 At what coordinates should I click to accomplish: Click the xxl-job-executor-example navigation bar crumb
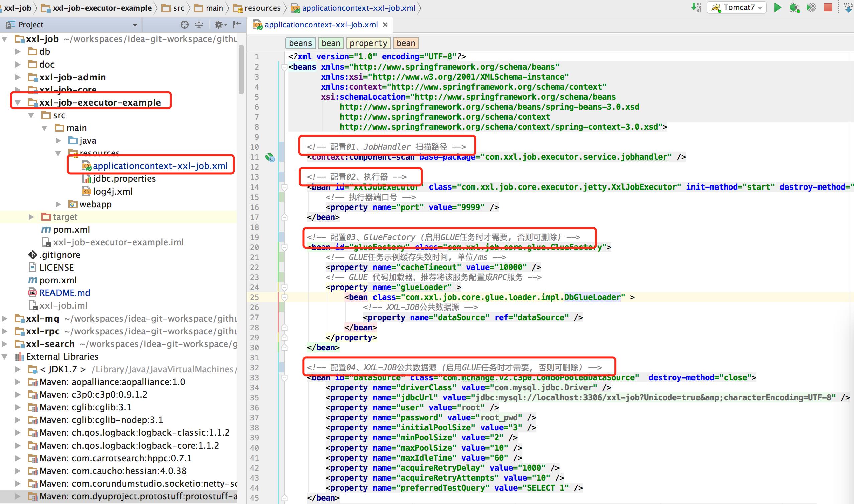97,8
